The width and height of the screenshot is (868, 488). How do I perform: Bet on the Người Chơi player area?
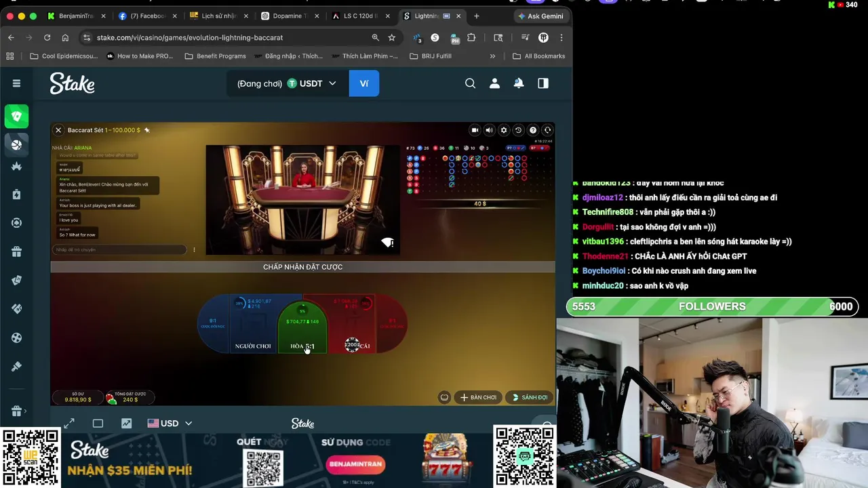[x=253, y=325]
